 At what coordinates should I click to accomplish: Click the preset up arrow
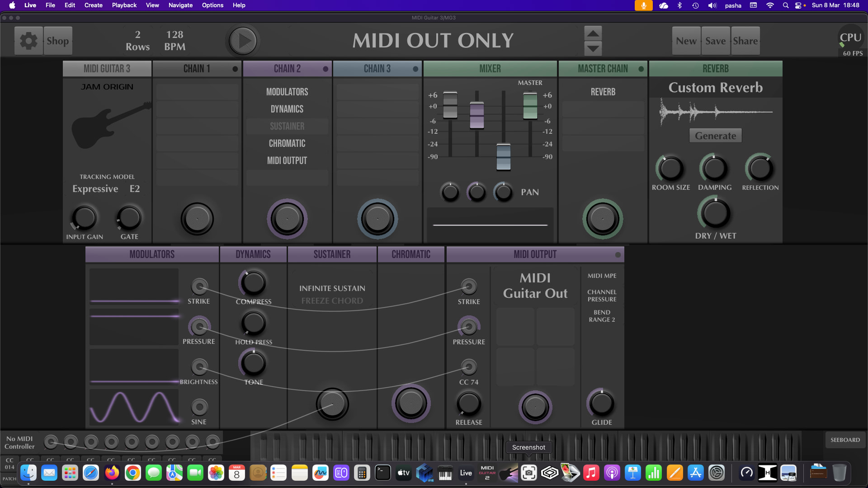click(593, 33)
